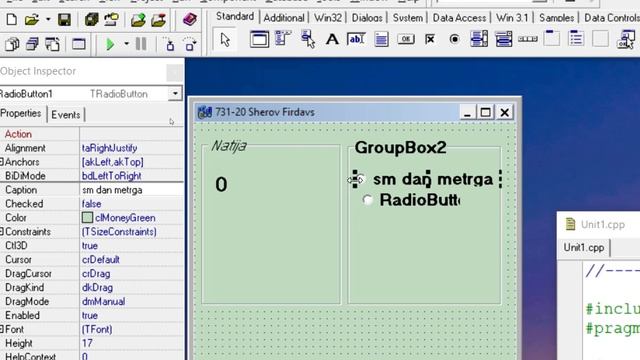The width and height of the screenshot is (640, 360).
Task: Click the Open Project toolbar icon
Action: tap(111, 20)
